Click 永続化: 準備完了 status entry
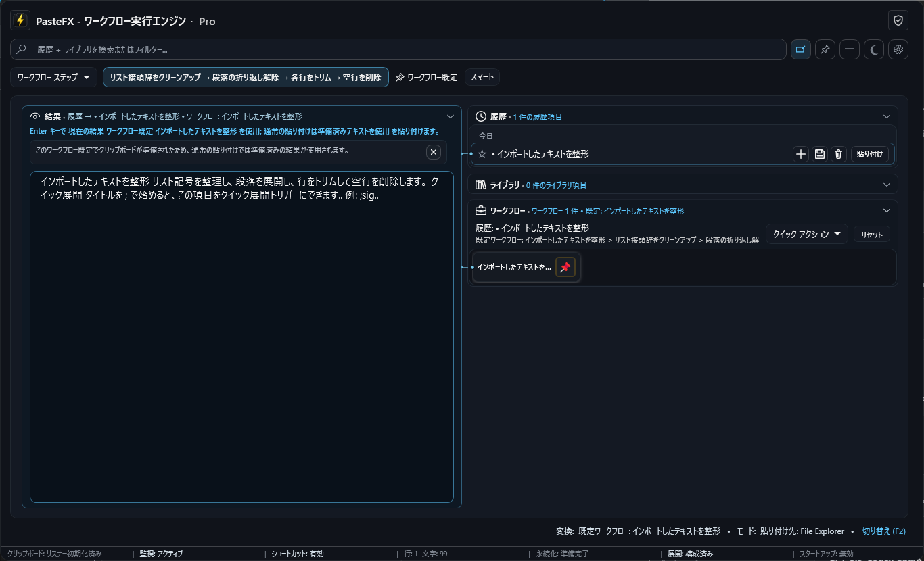Image resolution: width=924 pixels, height=561 pixels. click(x=562, y=554)
